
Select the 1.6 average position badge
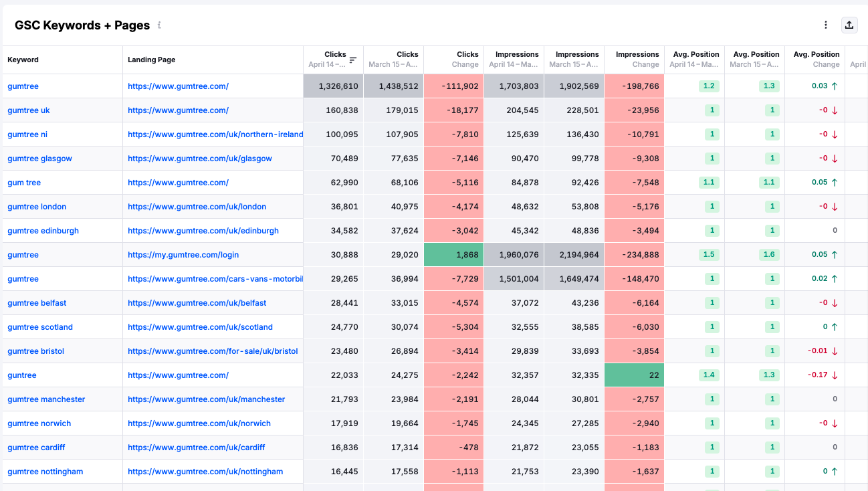pos(769,255)
